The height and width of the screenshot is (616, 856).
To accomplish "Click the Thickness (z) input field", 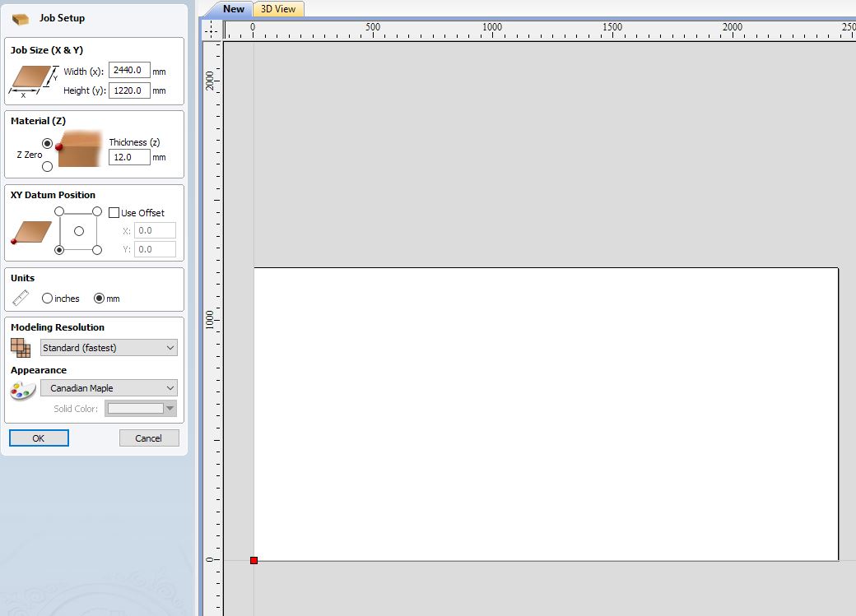I will coord(129,157).
